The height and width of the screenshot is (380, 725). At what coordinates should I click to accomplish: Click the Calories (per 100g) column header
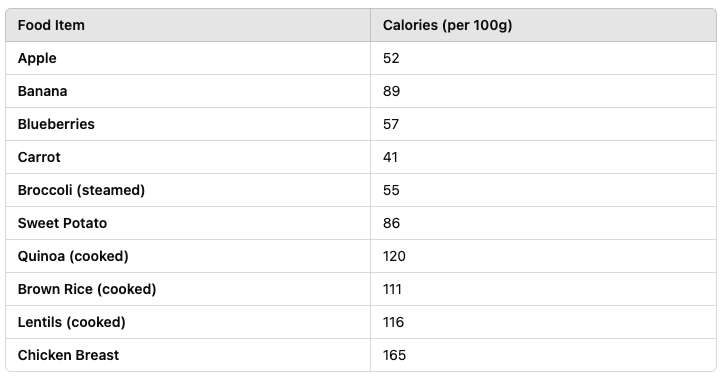[x=543, y=25]
